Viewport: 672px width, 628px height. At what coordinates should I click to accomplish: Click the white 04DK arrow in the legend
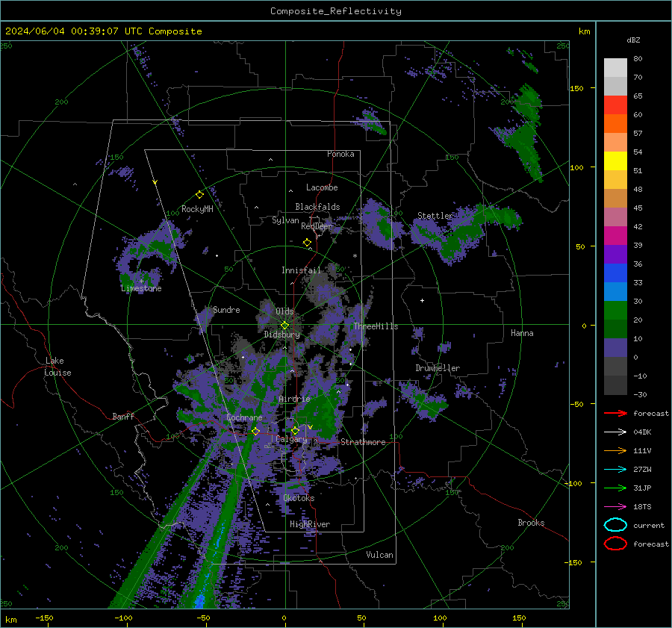point(615,432)
